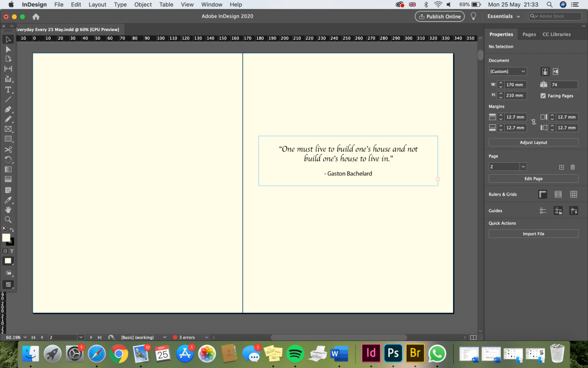Select the Type tool
Image resolution: width=588 pixels, height=368 pixels.
8,90
